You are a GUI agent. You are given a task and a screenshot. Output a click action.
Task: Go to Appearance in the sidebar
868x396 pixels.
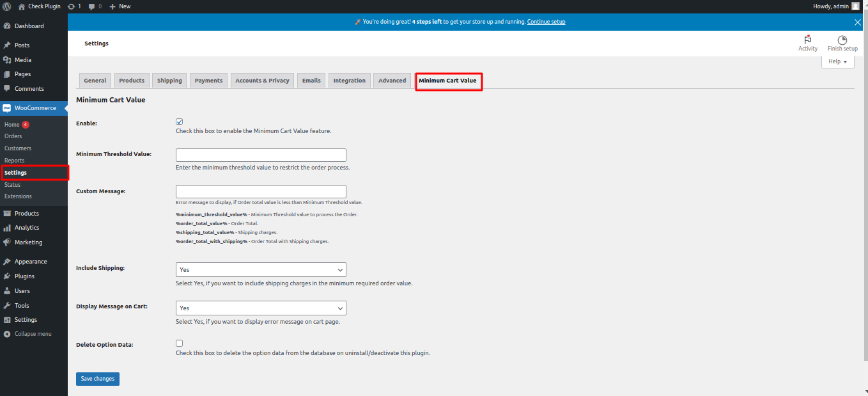coord(31,262)
